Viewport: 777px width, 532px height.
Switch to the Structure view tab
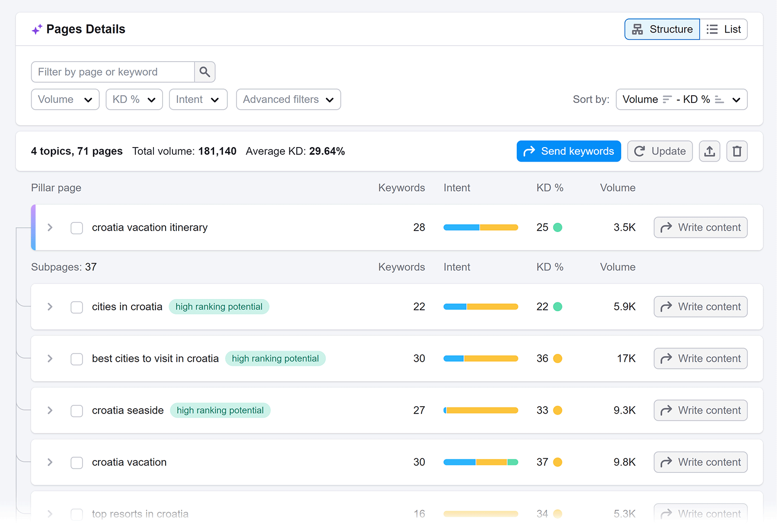coord(662,29)
